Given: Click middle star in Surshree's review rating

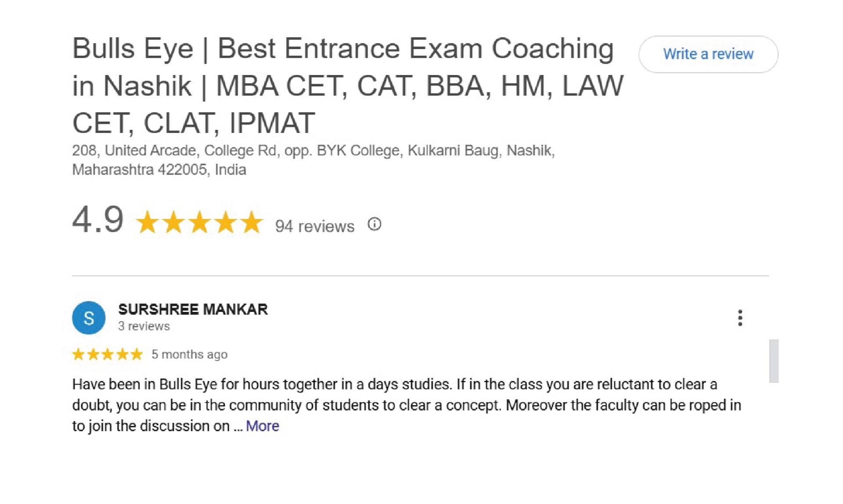Looking at the screenshot, I should tap(108, 354).
